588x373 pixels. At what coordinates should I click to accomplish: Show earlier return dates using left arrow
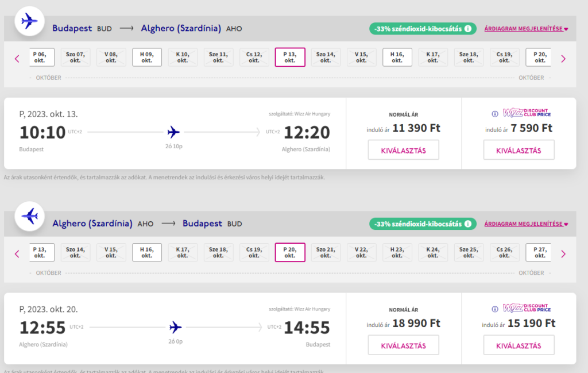point(17,253)
